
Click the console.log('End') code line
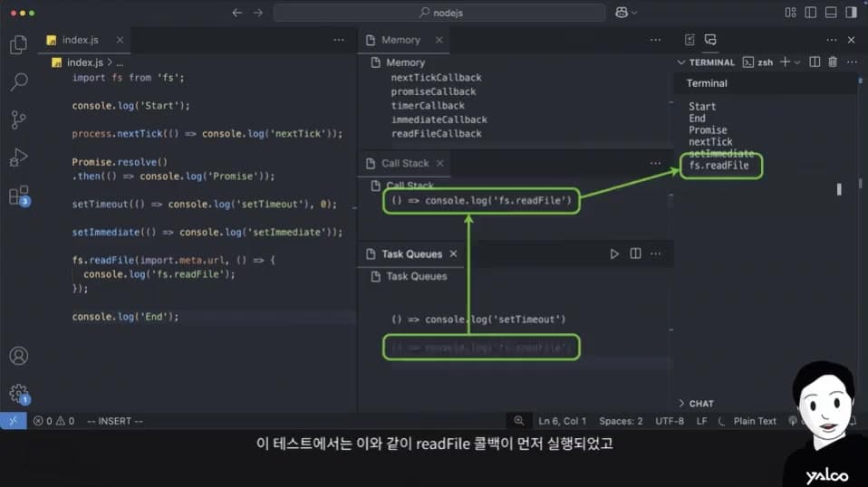coord(125,317)
